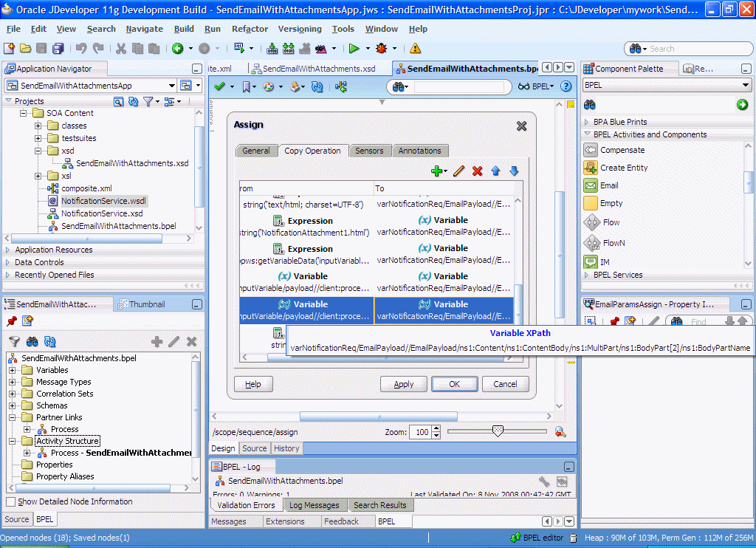
Task: Refresh the Projects tree in navigator
Action: (x=133, y=101)
